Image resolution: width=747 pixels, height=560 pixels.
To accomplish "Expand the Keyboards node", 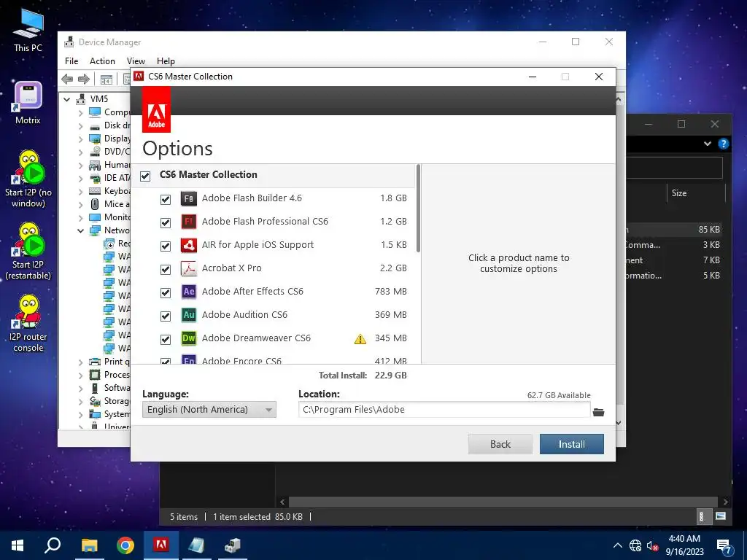I will [80, 192].
